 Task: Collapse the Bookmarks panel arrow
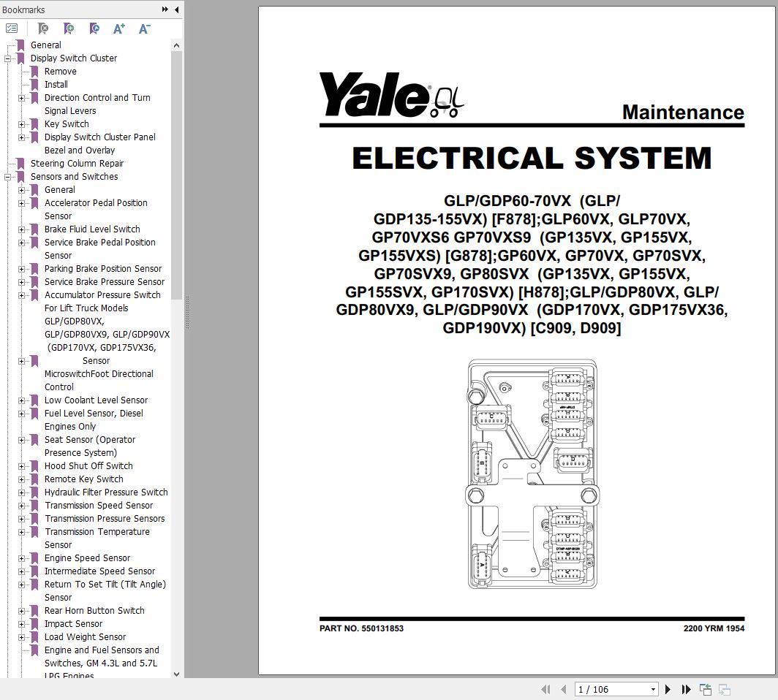[177, 9]
